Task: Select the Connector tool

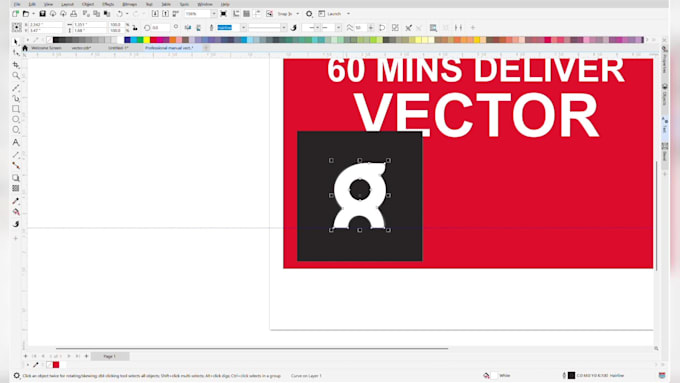Action: pyautogui.click(x=16, y=165)
